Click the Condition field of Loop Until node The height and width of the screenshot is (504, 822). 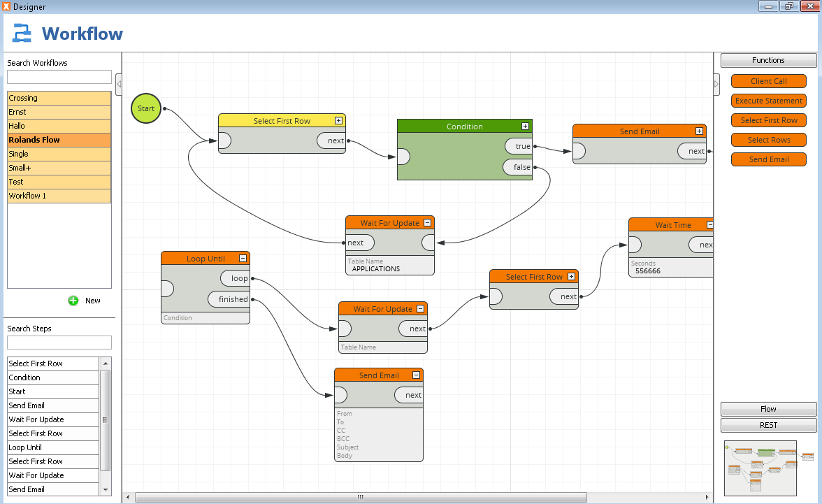click(x=206, y=318)
